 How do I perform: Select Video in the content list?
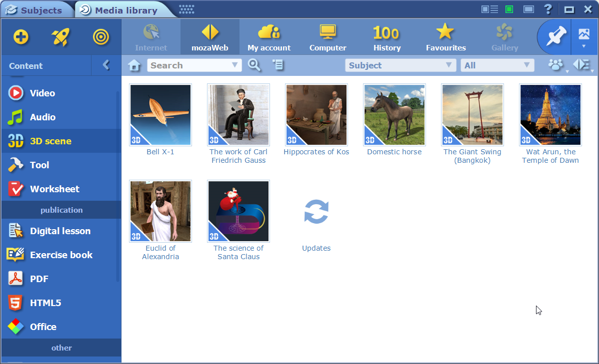click(x=42, y=93)
